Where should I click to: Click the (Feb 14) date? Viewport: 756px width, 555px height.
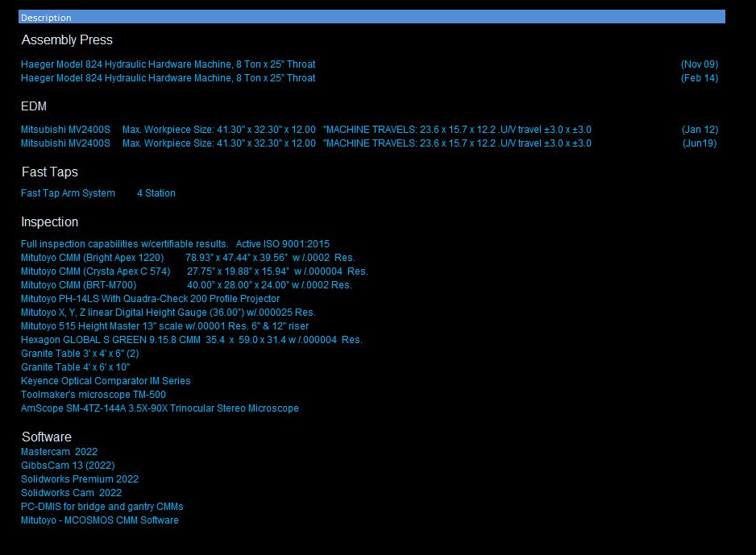(x=700, y=78)
